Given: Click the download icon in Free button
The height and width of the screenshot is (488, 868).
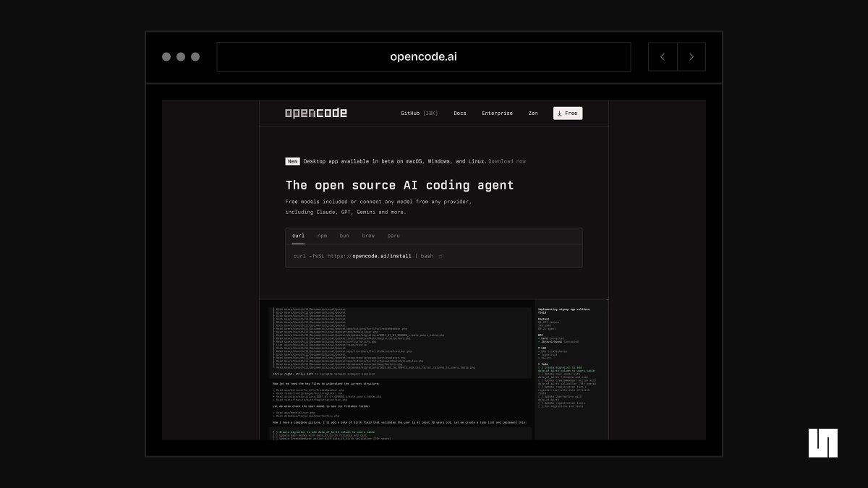Looking at the screenshot, I should pyautogui.click(x=560, y=114).
